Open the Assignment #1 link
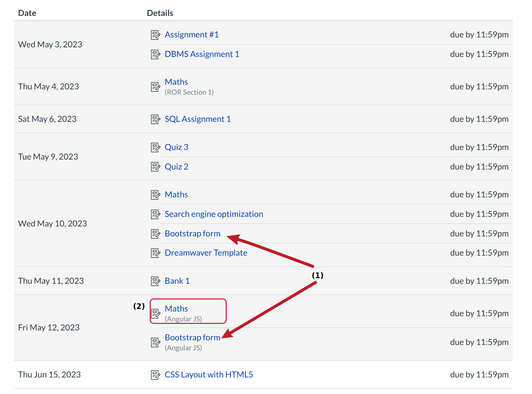This screenshot has height=394, width=532. 192,35
